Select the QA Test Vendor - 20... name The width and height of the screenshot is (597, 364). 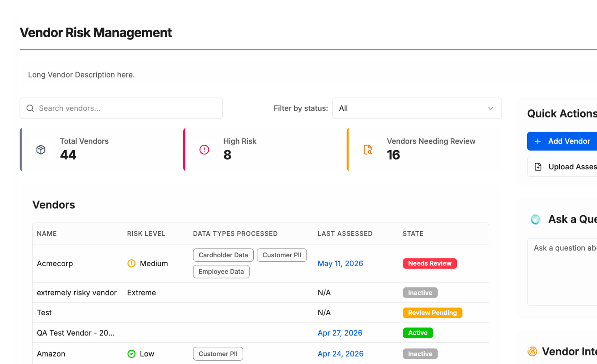76,333
